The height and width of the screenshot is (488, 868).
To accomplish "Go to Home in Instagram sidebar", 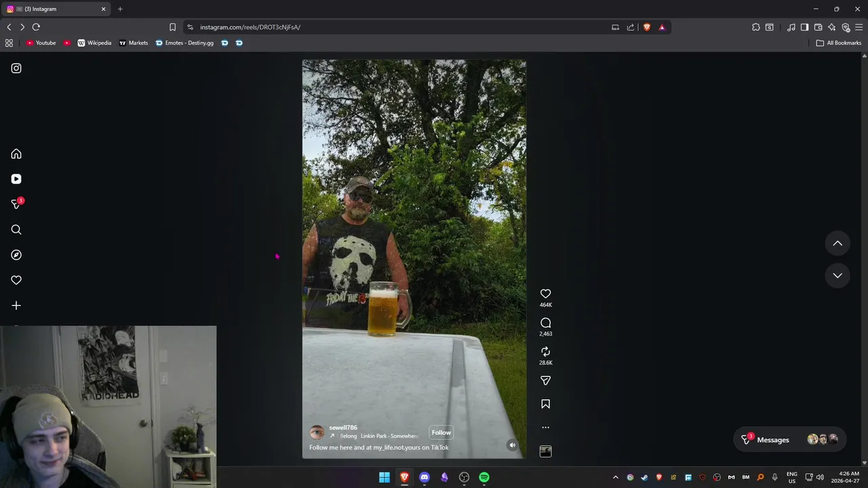I will pos(16,154).
